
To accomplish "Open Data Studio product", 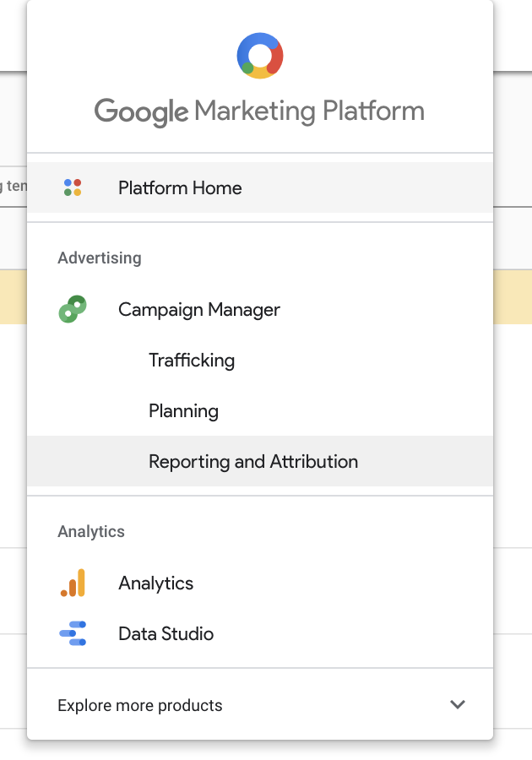I will [260, 633].
